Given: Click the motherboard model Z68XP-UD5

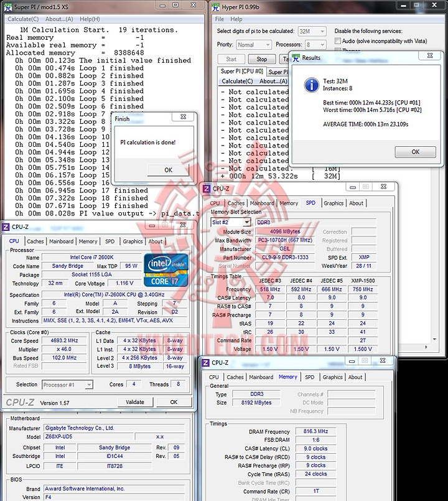Looking at the screenshot, I should [x=88, y=437].
